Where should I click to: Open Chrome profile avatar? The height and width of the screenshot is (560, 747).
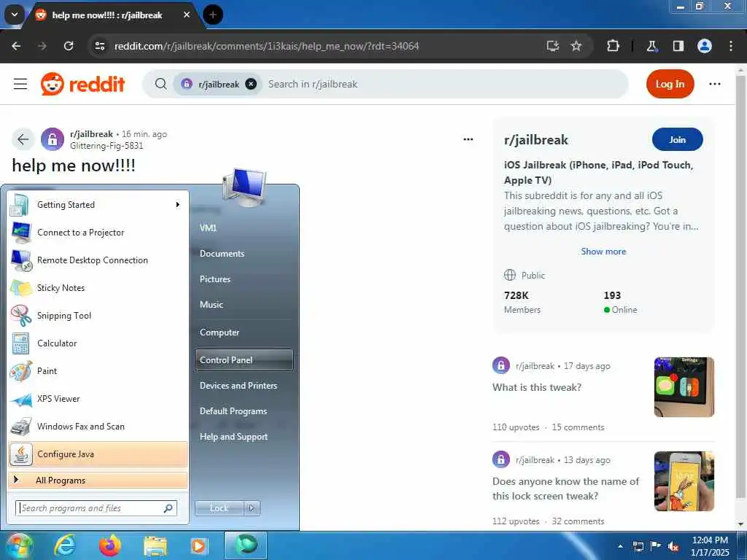tap(705, 46)
